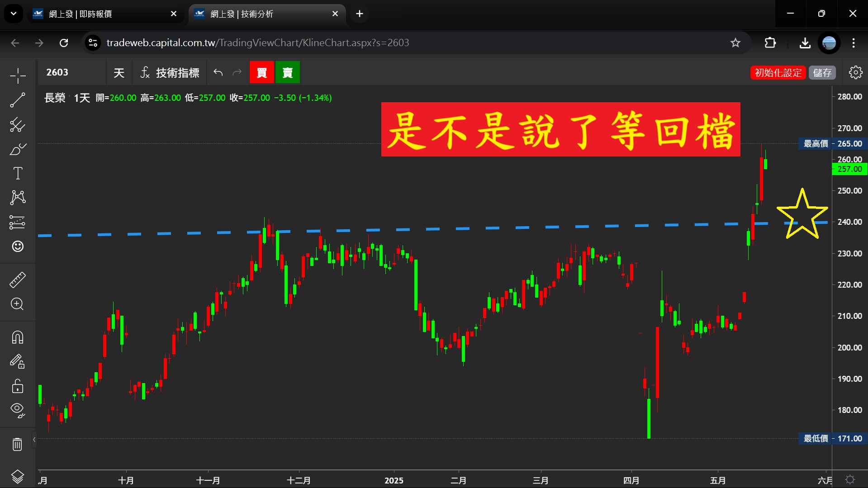Go back to previous page
The width and height of the screenshot is (868, 488).
15,43
